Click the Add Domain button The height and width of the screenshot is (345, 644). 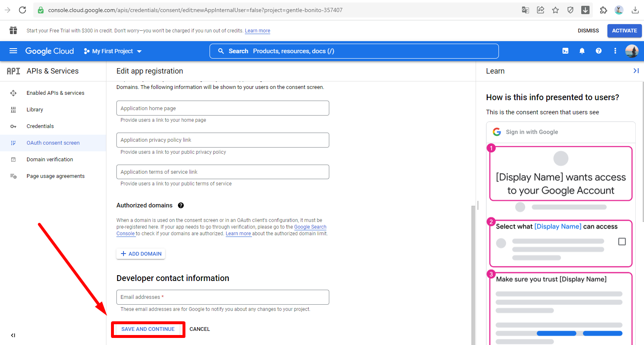141,254
